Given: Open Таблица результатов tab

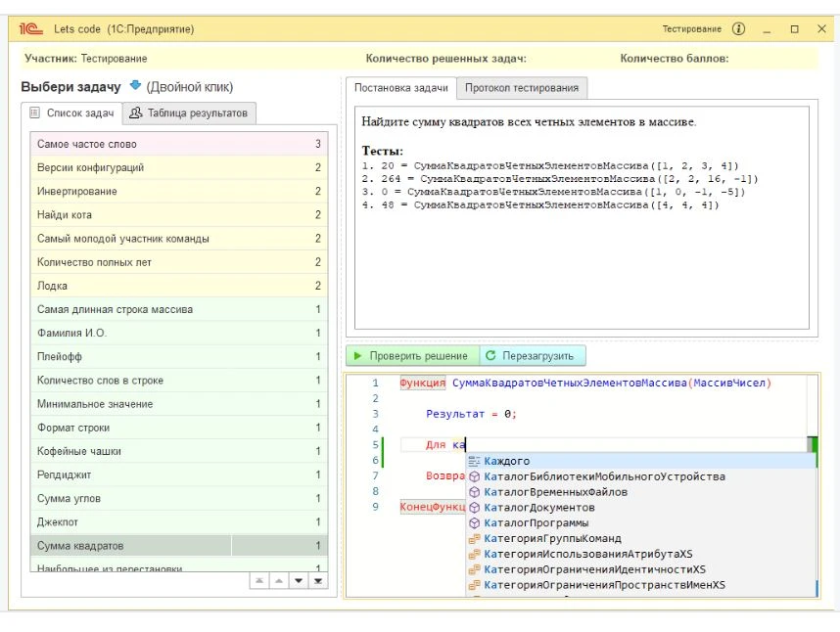Looking at the screenshot, I should coord(189,113).
